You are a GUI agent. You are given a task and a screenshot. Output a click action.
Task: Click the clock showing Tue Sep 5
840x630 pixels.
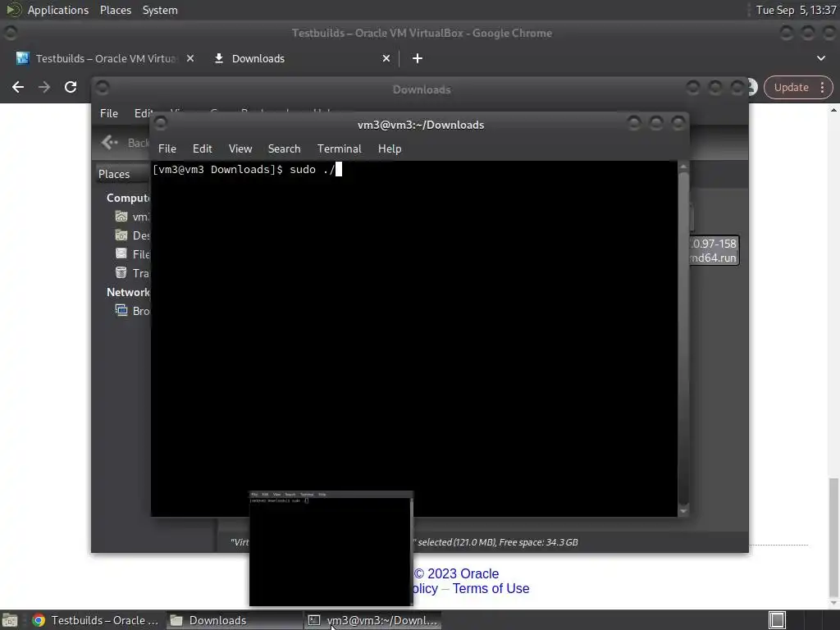796,10
